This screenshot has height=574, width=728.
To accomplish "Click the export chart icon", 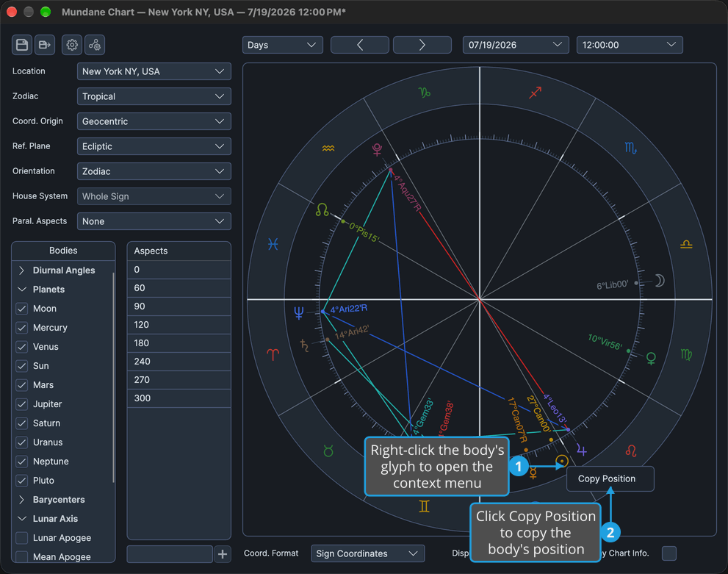I will (45, 45).
